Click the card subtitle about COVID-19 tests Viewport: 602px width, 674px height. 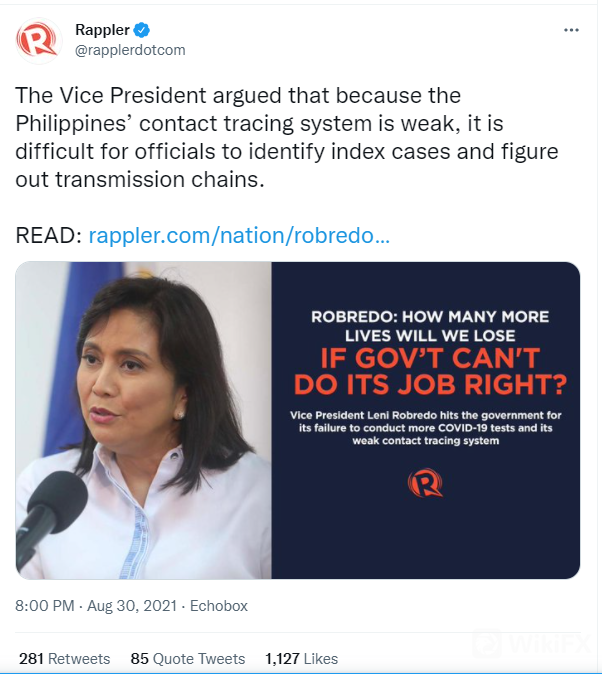coord(425,428)
